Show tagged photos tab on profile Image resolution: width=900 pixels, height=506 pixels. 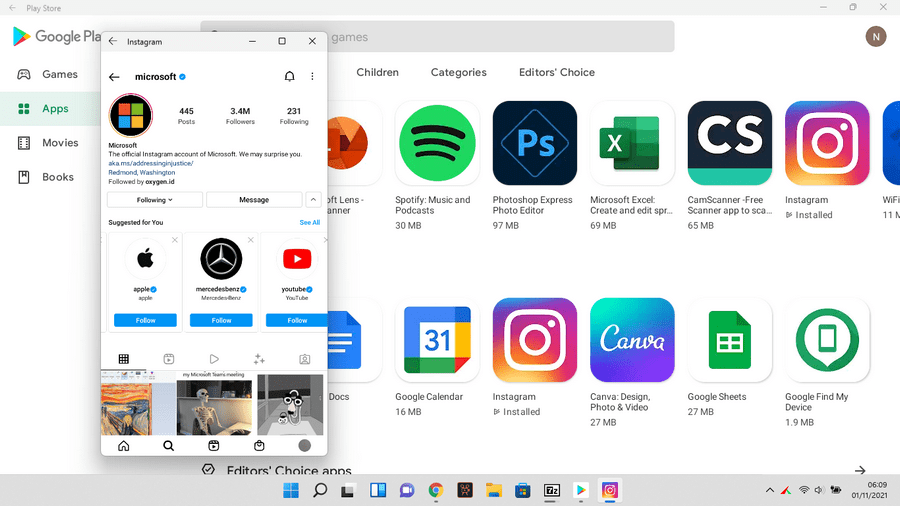[x=305, y=359]
